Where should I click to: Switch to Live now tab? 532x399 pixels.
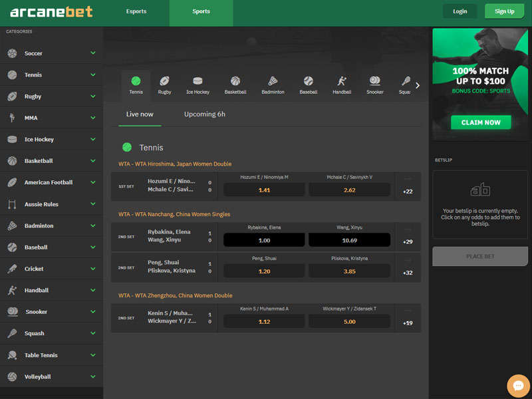coord(140,114)
